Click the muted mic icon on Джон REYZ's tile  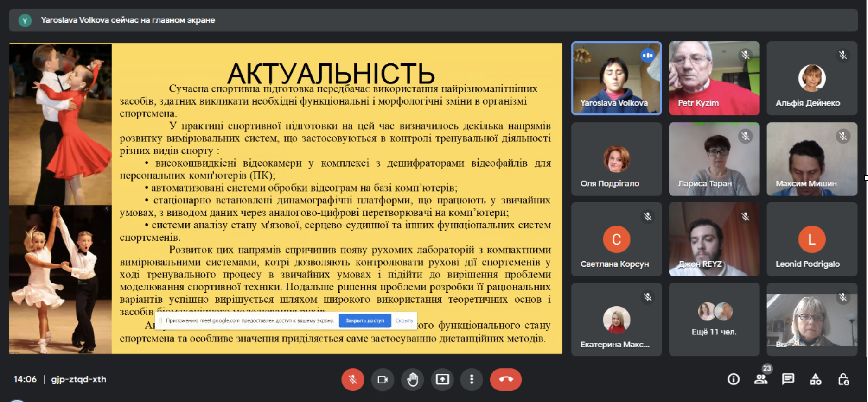click(x=746, y=216)
